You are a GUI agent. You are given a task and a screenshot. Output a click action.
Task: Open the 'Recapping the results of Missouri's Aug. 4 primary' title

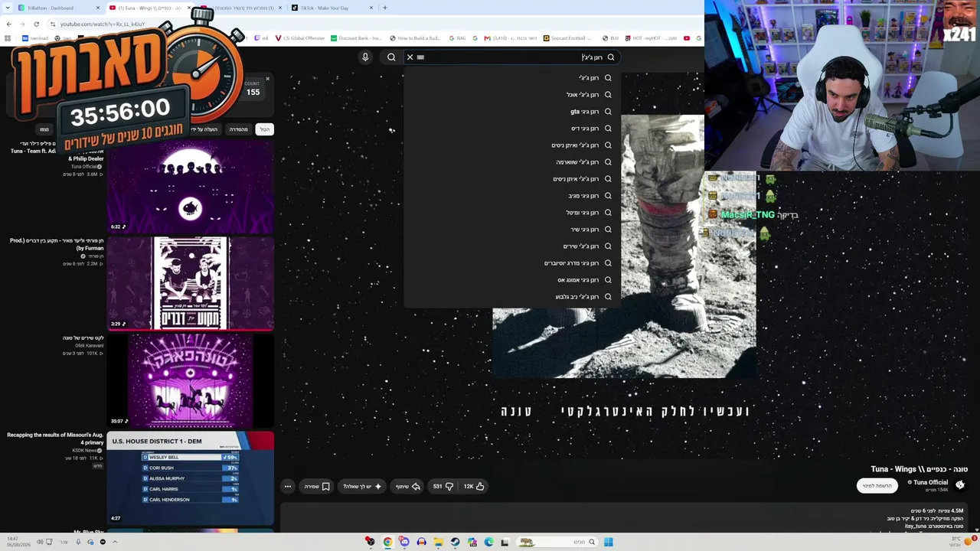pos(55,439)
